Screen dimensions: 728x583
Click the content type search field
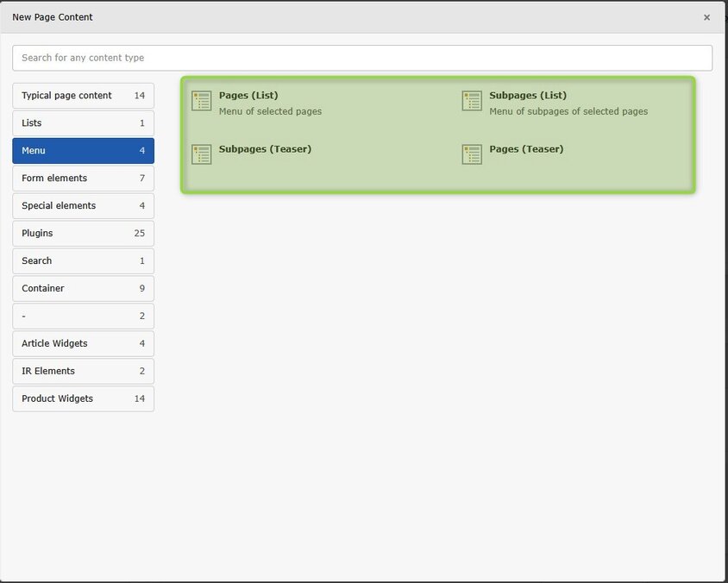362,58
